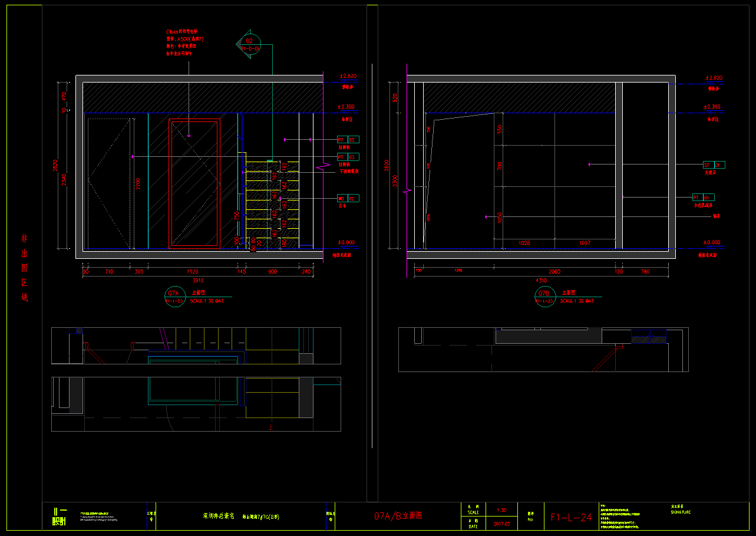The image size is (756, 536).
Task: Click the 2200 vertical dimension in 07A
Action: tap(138, 185)
